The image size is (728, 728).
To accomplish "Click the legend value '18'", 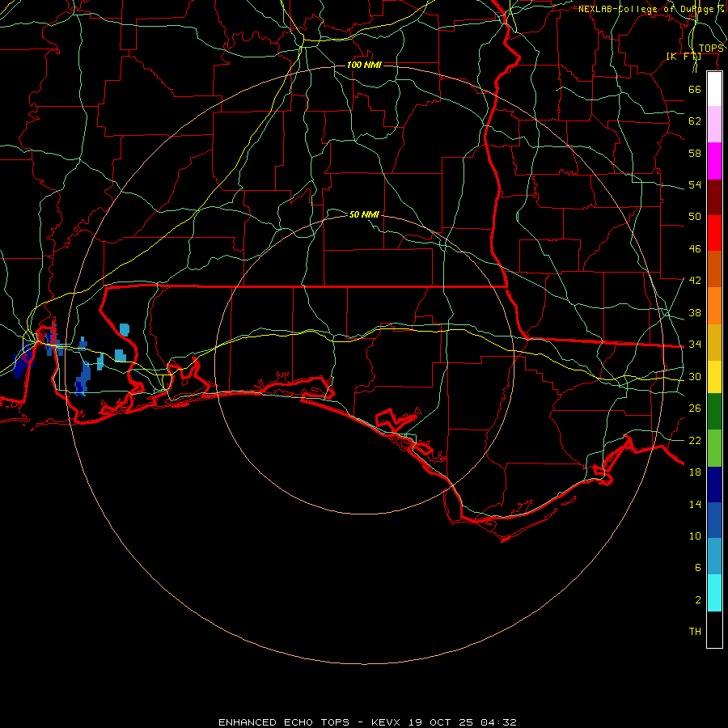I will [x=695, y=472].
